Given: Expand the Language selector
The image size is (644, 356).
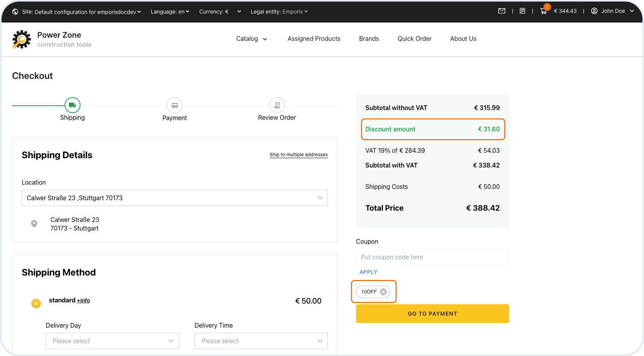Looking at the screenshot, I should (170, 12).
